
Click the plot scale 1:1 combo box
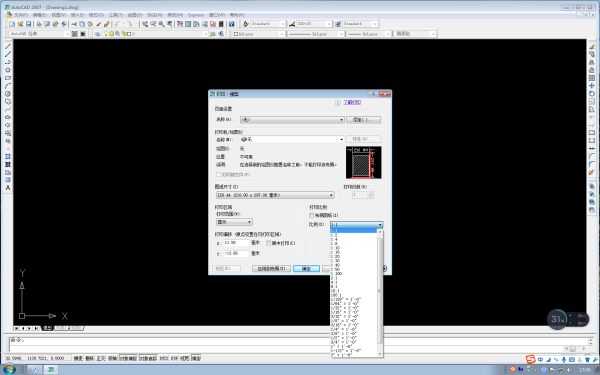(x=356, y=225)
